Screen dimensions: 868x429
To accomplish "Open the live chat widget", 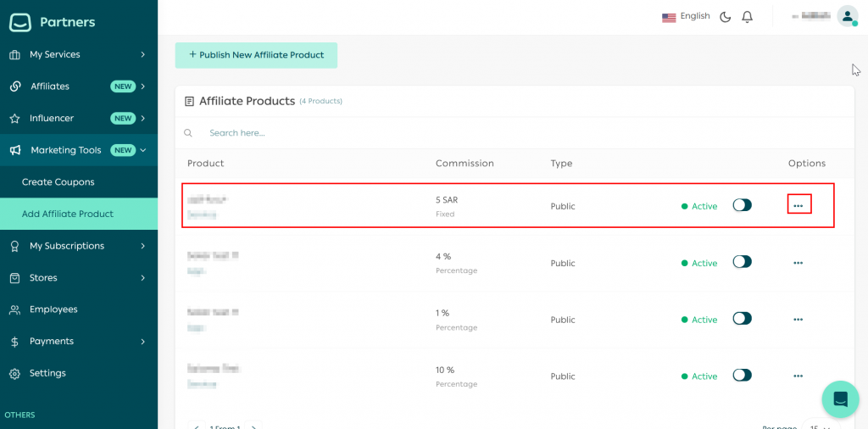I will pyautogui.click(x=840, y=399).
